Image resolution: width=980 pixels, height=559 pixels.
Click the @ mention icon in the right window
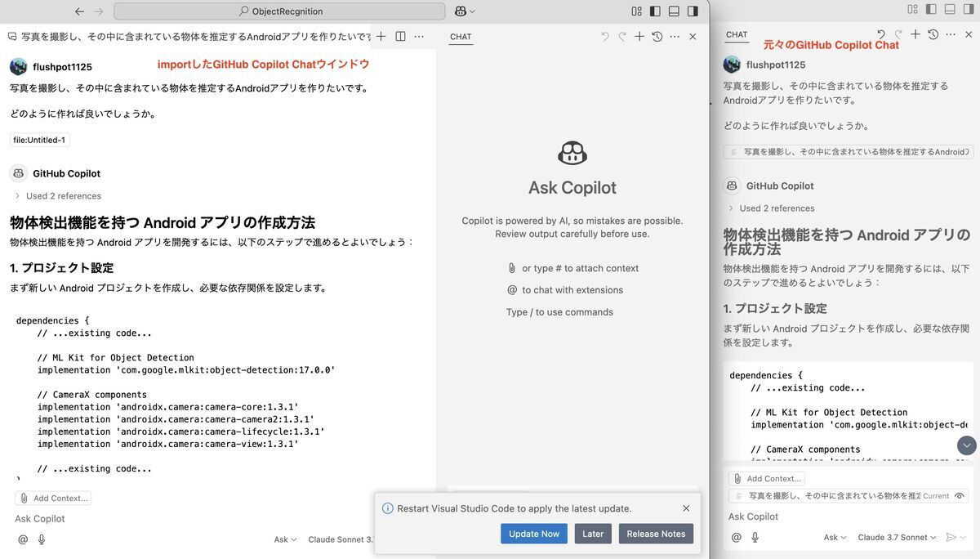(x=737, y=537)
